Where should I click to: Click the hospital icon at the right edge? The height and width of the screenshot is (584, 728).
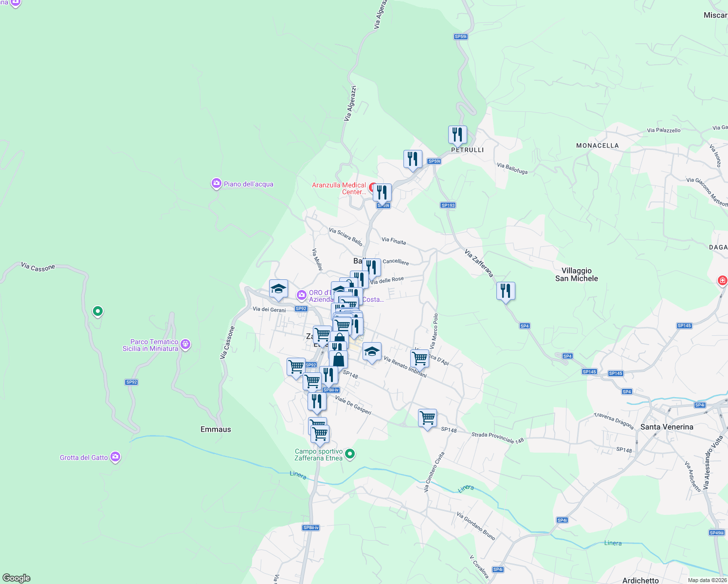click(722, 280)
